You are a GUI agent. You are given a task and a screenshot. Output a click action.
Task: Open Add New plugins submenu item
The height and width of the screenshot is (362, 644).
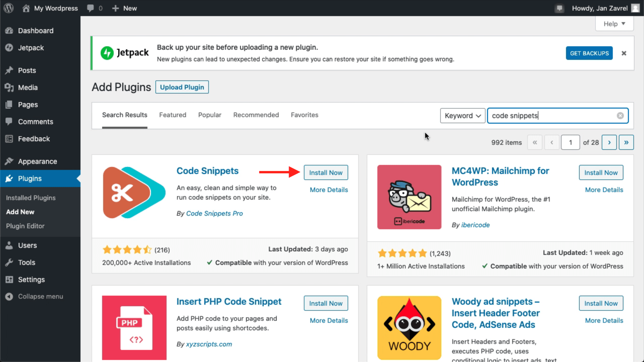20,212
